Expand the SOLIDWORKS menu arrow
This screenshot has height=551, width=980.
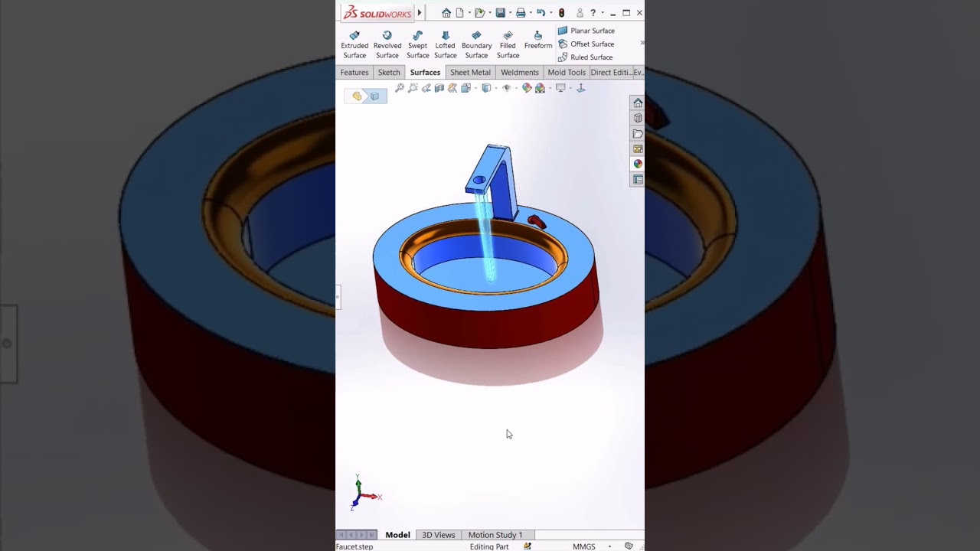420,13
